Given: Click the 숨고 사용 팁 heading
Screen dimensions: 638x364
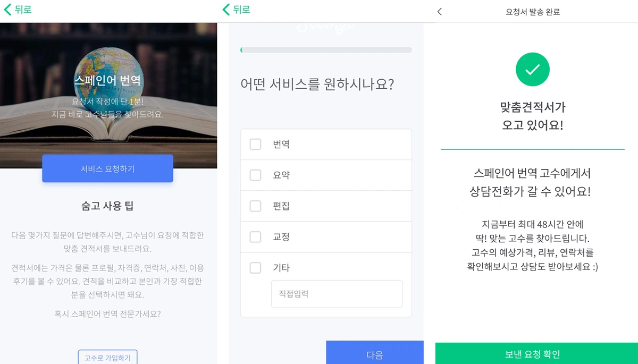Looking at the screenshot, I should [x=107, y=206].
